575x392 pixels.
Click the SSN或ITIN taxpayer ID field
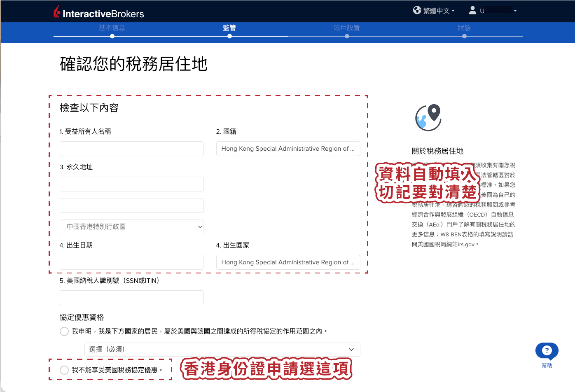[132, 298]
